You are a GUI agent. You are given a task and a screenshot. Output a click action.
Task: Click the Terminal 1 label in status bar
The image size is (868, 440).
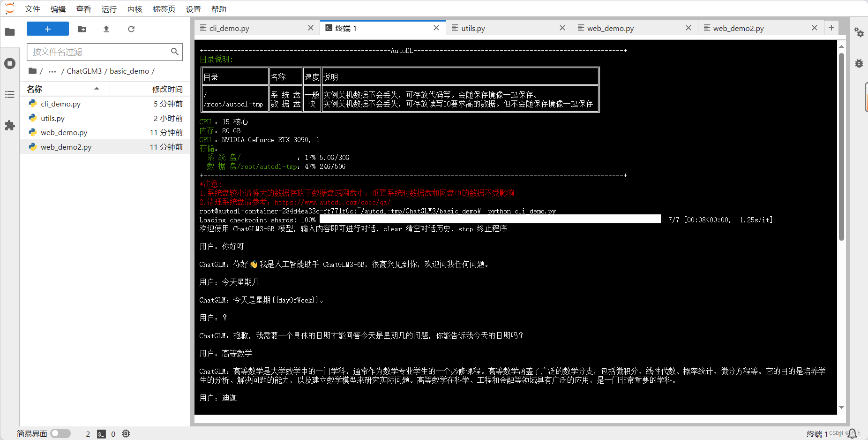click(x=817, y=434)
